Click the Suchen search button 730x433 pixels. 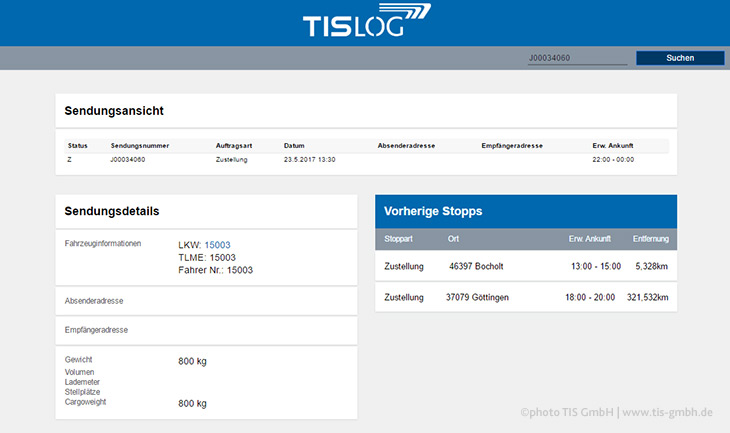point(680,58)
